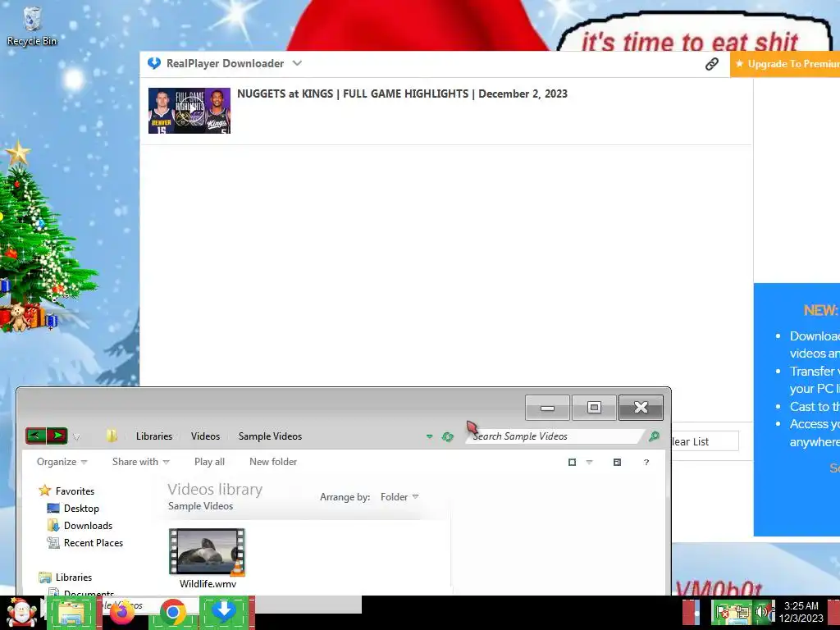Viewport: 840px width, 630px height.
Task: Expand address bar history dropdown arrow
Action: (x=429, y=436)
